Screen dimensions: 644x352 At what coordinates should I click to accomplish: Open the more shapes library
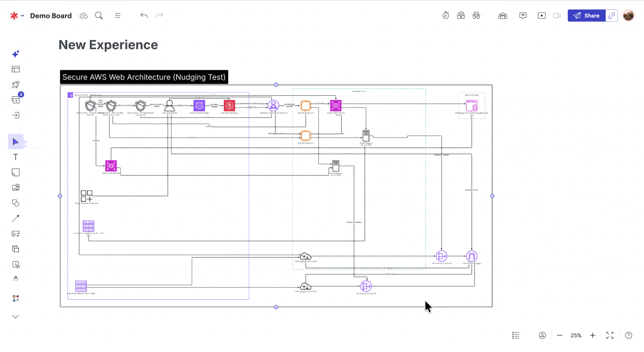point(16,298)
